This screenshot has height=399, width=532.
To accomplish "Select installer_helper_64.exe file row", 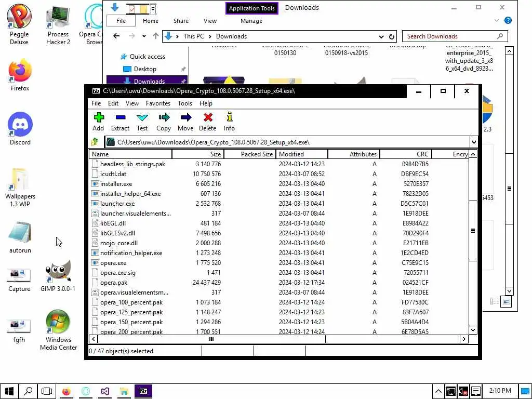I will pyautogui.click(x=278, y=193).
